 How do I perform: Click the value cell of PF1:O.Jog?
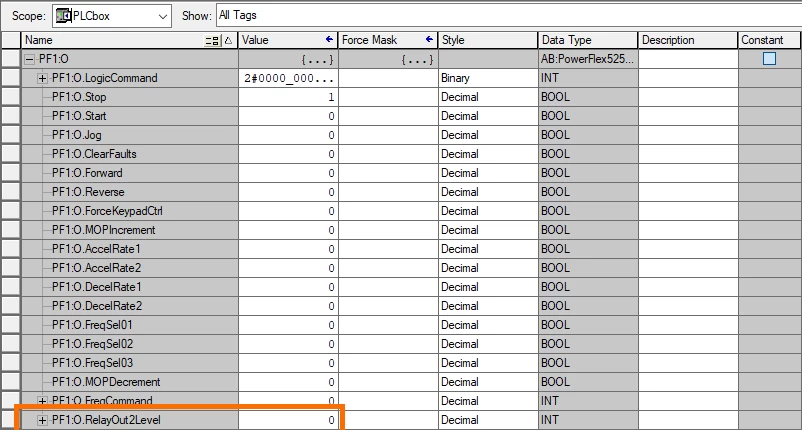pos(288,135)
